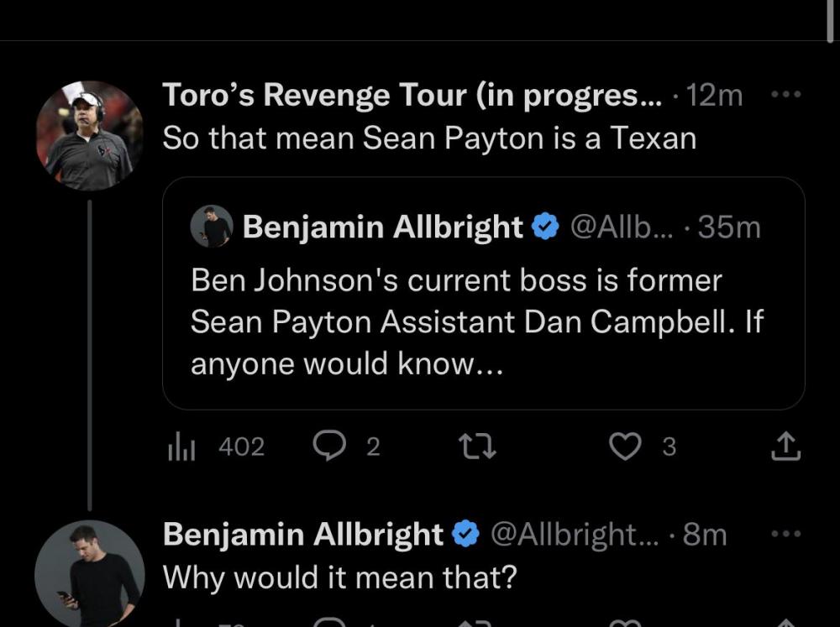The height and width of the screenshot is (627, 840).
Task: Open the quoted tweet about Ben Johnson's boss
Action: (479, 322)
